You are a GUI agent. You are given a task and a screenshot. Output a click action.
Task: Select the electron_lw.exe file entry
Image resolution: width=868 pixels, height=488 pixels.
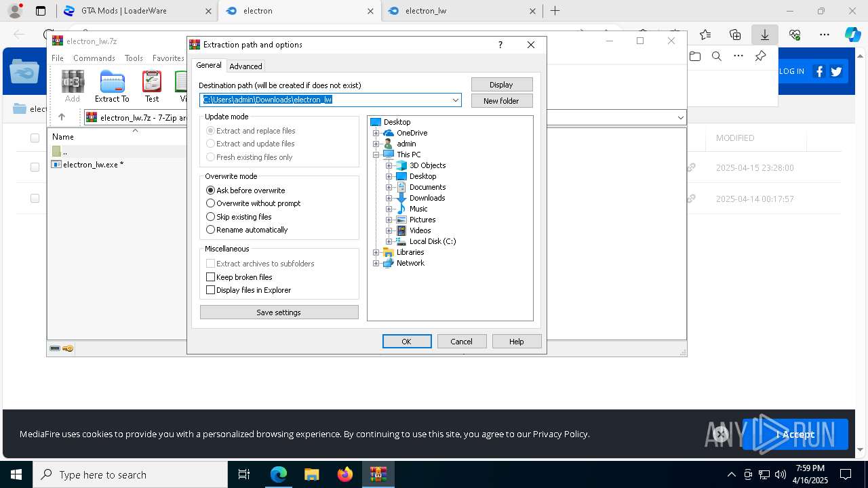tap(88, 165)
